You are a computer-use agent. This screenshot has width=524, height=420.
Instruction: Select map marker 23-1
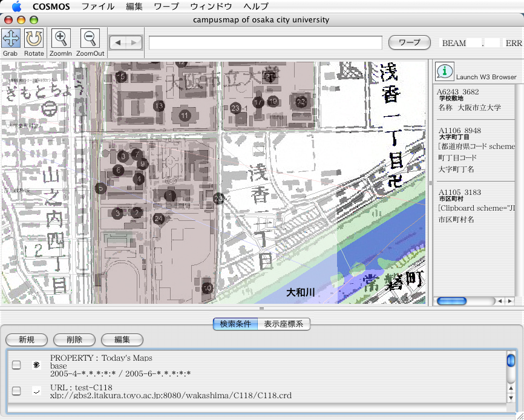tap(236, 108)
